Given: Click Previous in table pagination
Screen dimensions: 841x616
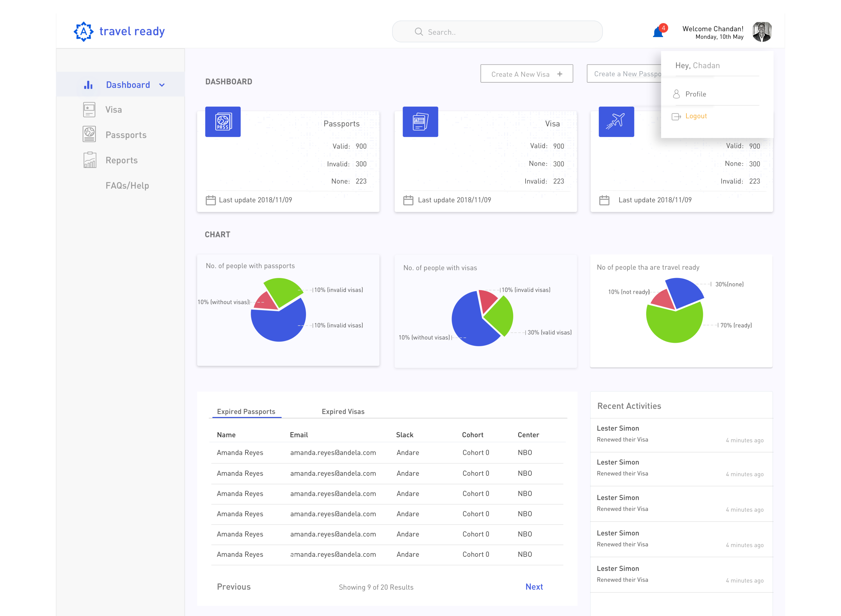Looking at the screenshot, I should point(234,587).
